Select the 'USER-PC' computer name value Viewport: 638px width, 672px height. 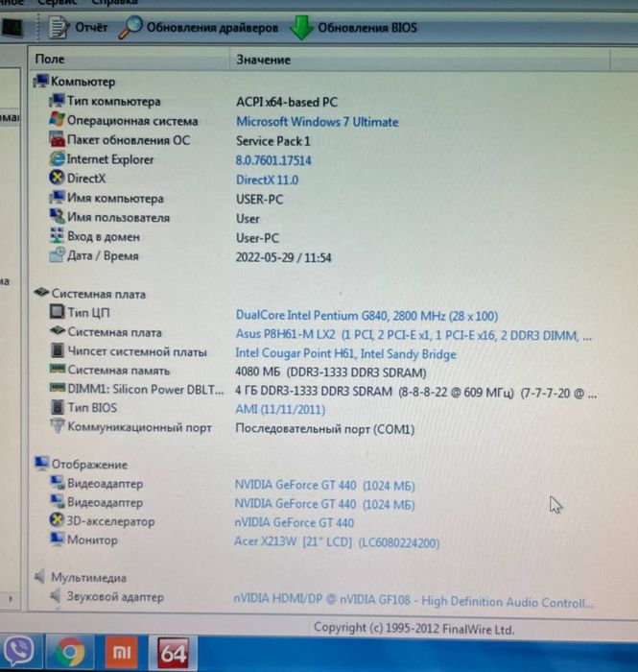click(259, 200)
